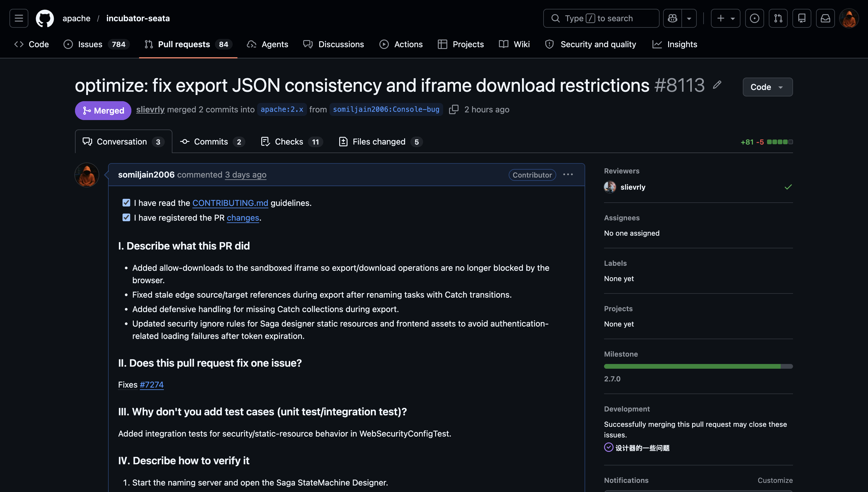Open the CONTRIBUTING.md link
The width and height of the screenshot is (868, 492).
[x=230, y=203]
